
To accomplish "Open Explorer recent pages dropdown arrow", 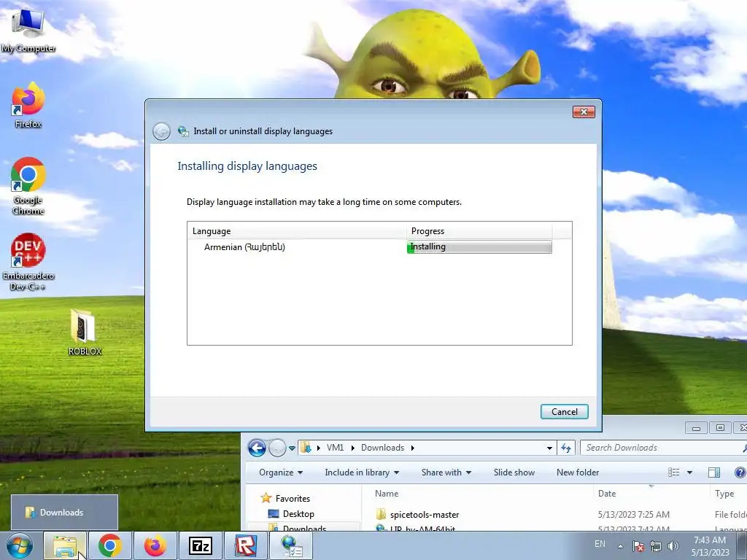I will click(x=292, y=448).
